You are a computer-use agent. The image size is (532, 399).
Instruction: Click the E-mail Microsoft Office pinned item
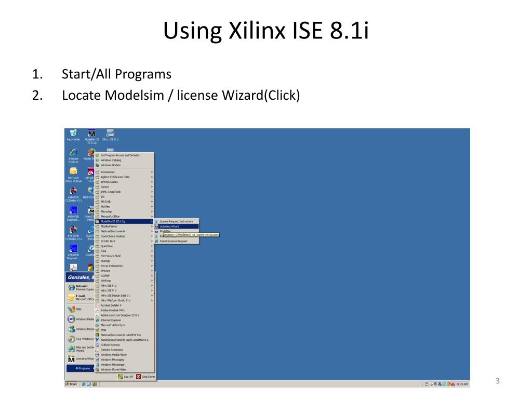point(81,298)
